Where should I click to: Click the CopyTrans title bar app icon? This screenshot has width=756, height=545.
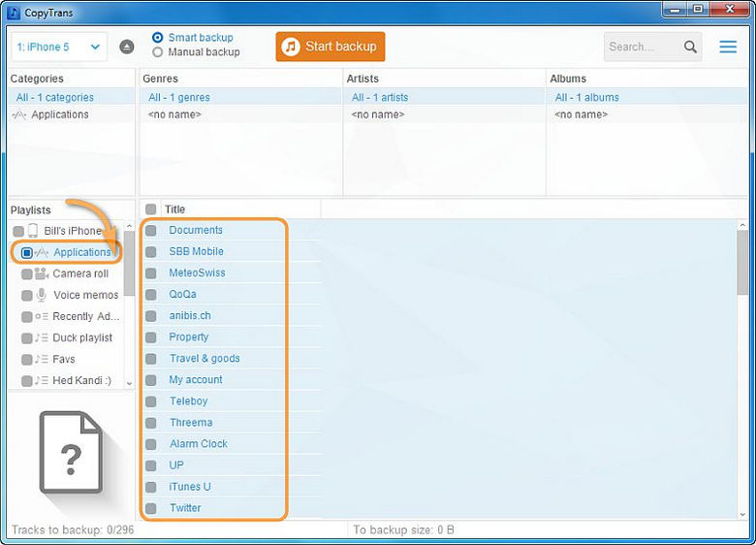[14, 13]
